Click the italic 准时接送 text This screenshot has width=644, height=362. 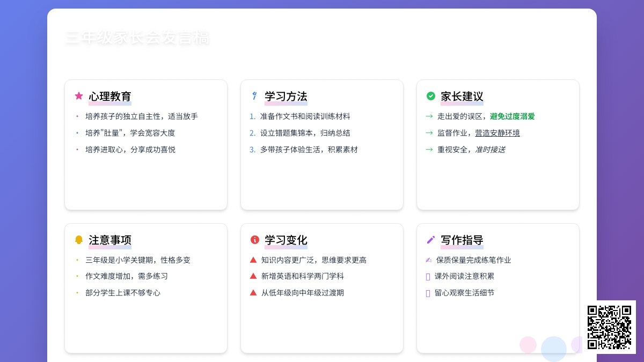490,150
